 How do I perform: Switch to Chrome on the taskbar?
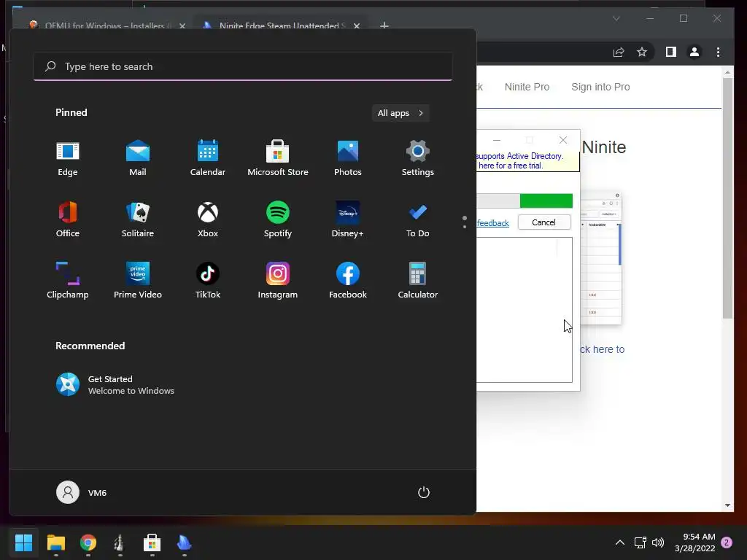point(88,542)
